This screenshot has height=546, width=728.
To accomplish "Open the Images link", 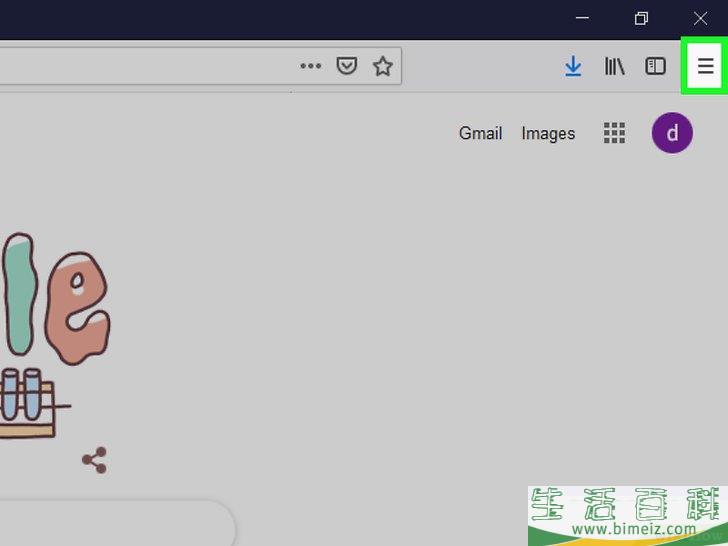I will [x=548, y=134].
